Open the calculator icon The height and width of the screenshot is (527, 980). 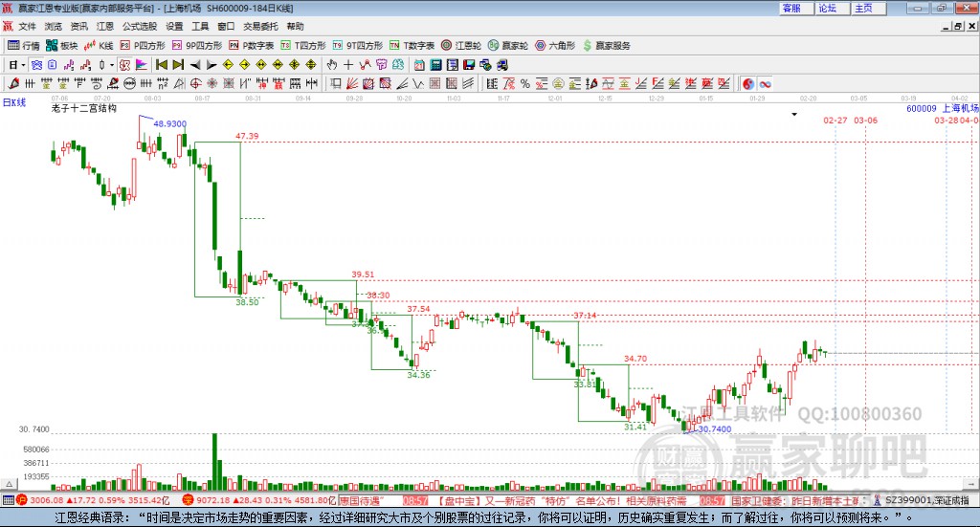(x=435, y=65)
